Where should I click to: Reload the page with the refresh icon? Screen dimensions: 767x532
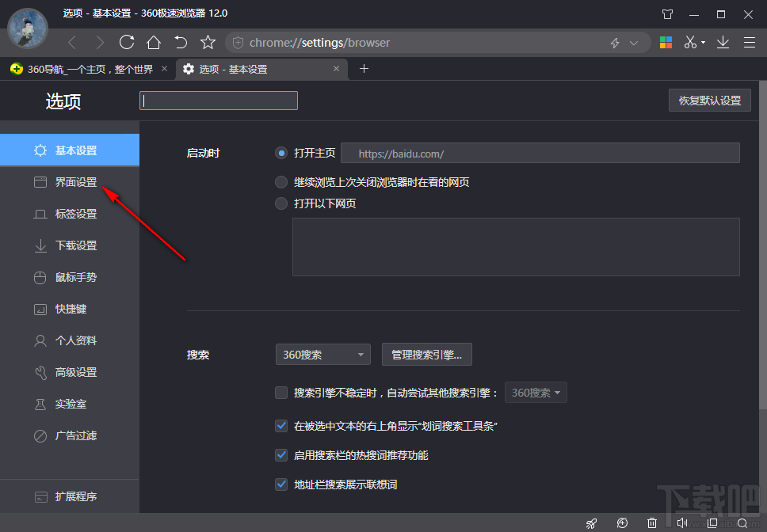click(127, 43)
